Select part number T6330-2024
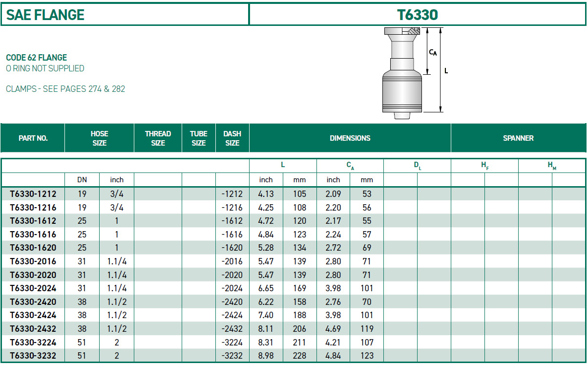Viewport: 588px width, 365px height. [33, 288]
